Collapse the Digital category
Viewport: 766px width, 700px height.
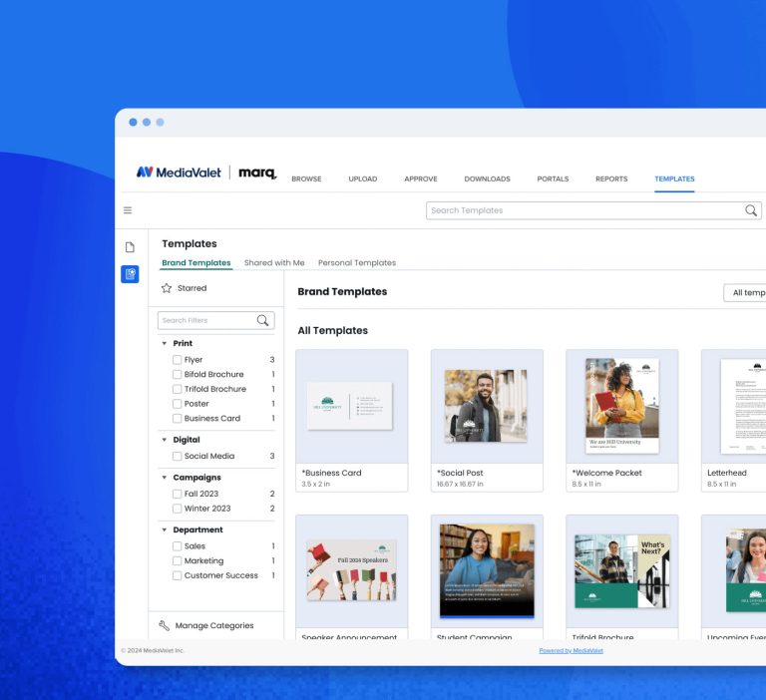pos(165,440)
